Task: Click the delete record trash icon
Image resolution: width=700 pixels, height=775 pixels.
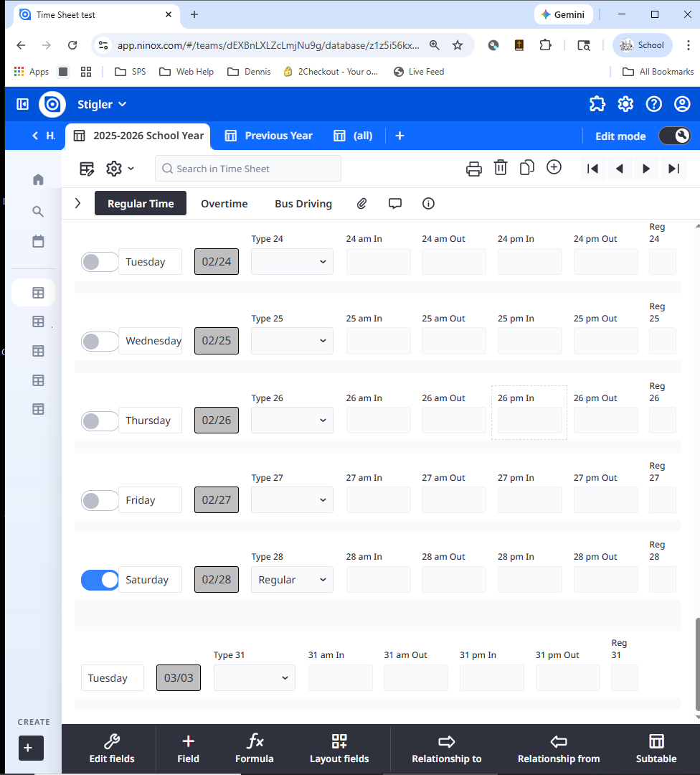Action: pos(501,168)
